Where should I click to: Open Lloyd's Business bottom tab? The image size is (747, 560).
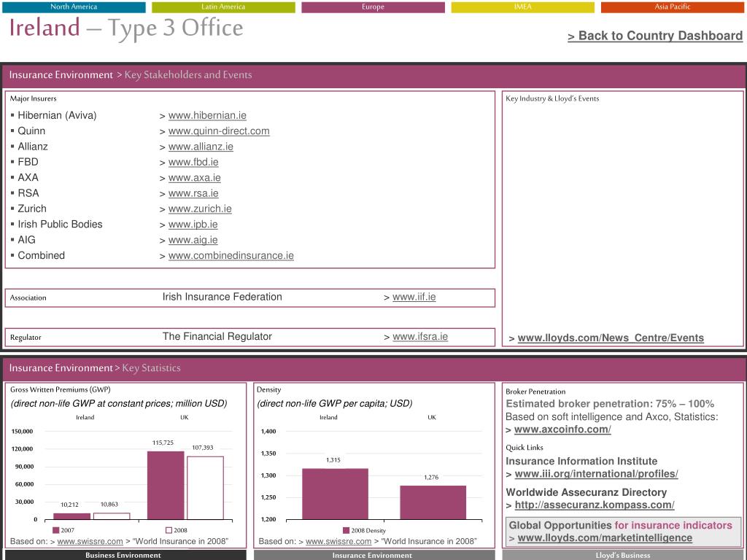click(x=623, y=555)
